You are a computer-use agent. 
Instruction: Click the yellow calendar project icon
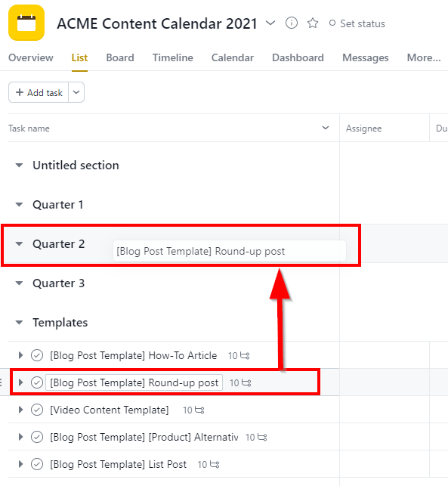tap(26, 23)
